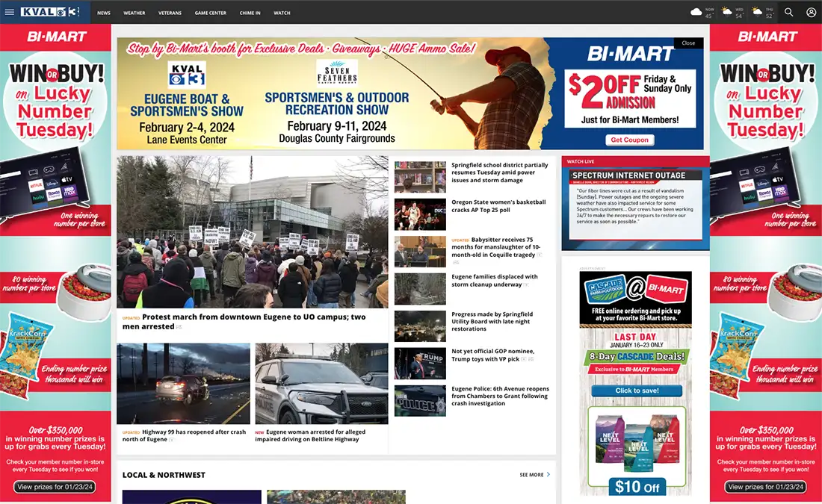Open the Watch menu

pos(282,13)
